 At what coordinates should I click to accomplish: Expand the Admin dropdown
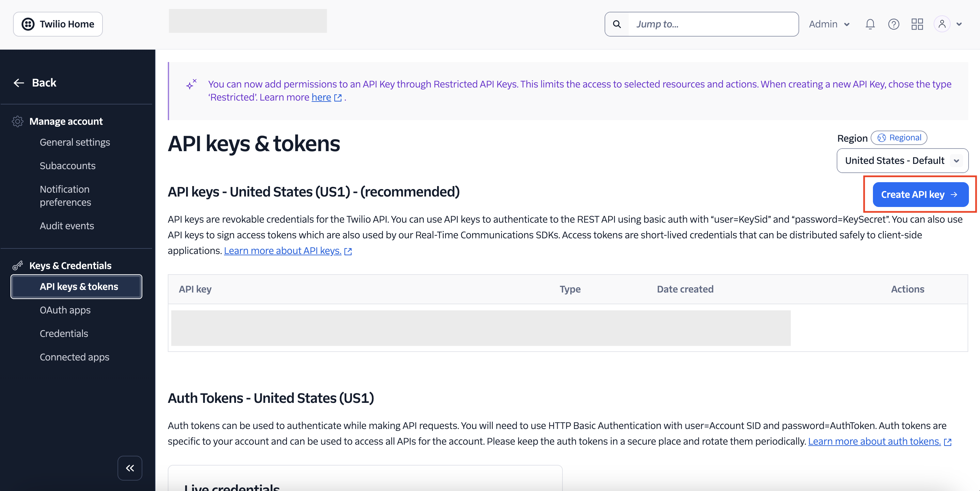pyautogui.click(x=829, y=24)
